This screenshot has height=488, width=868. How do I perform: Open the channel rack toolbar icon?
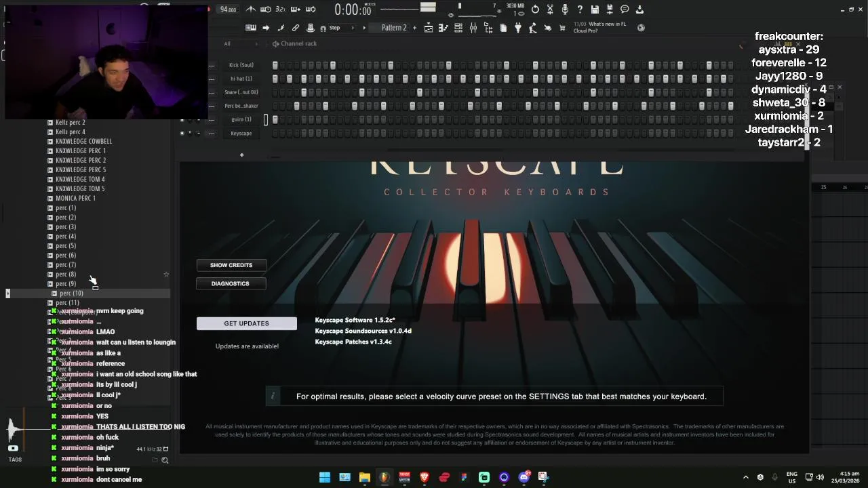coord(458,28)
